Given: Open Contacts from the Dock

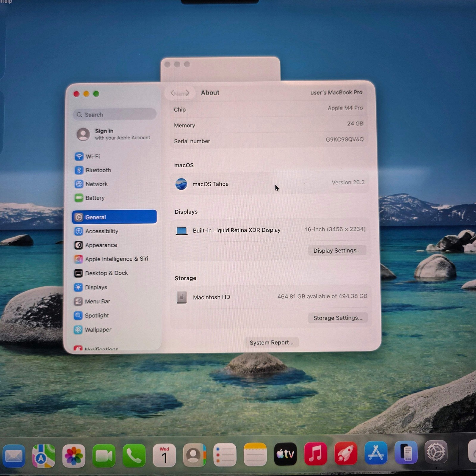Looking at the screenshot, I should click(195, 455).
